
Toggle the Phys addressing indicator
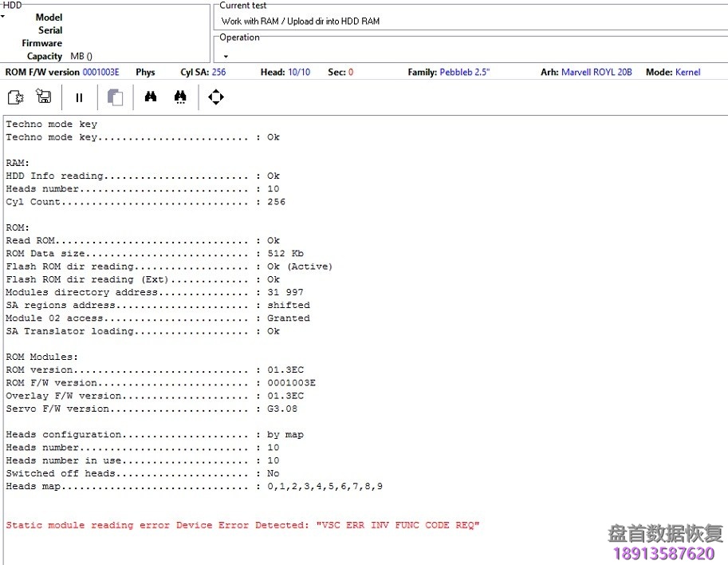[144, 72]
